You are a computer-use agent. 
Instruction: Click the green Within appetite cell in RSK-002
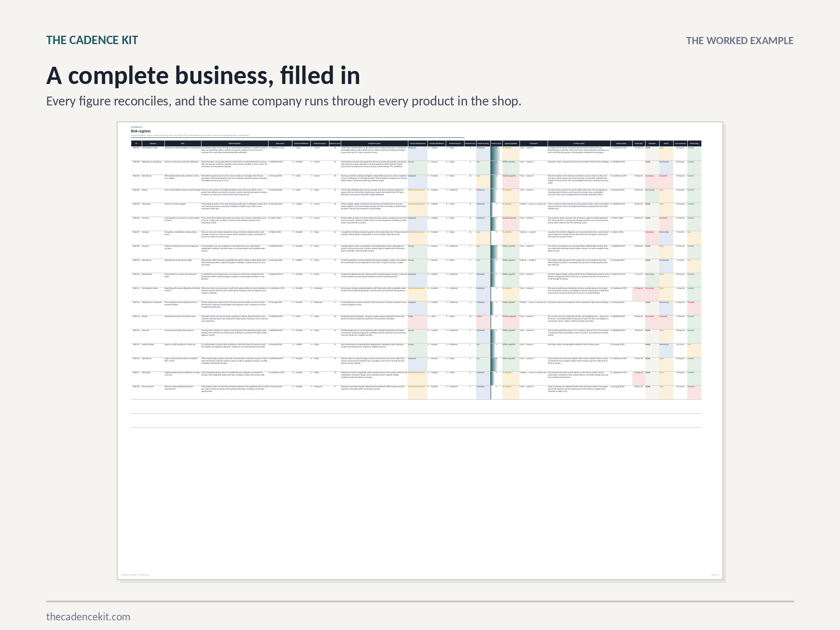pos(511,168)
